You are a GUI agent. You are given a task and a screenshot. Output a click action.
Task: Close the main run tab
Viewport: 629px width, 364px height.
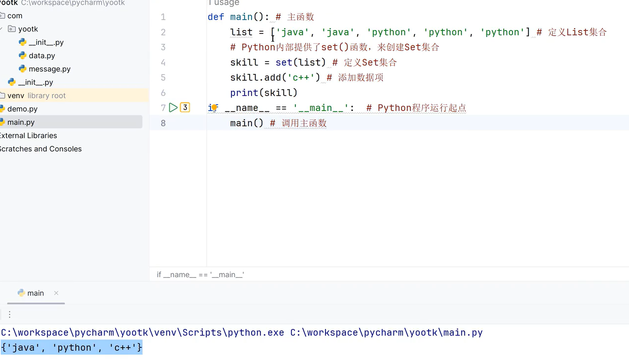tap(56, 293)
